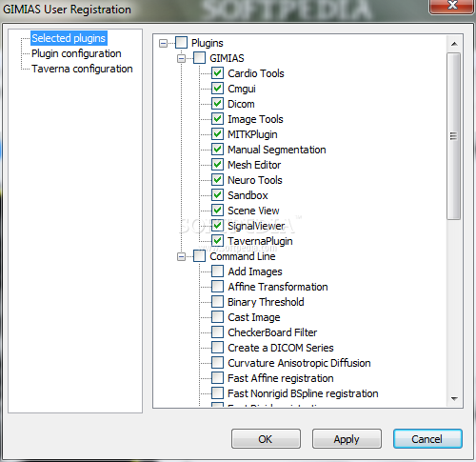476x462 pixels.
Task: Select the SignalViewer label text
Action: click(x=256, y=226)
